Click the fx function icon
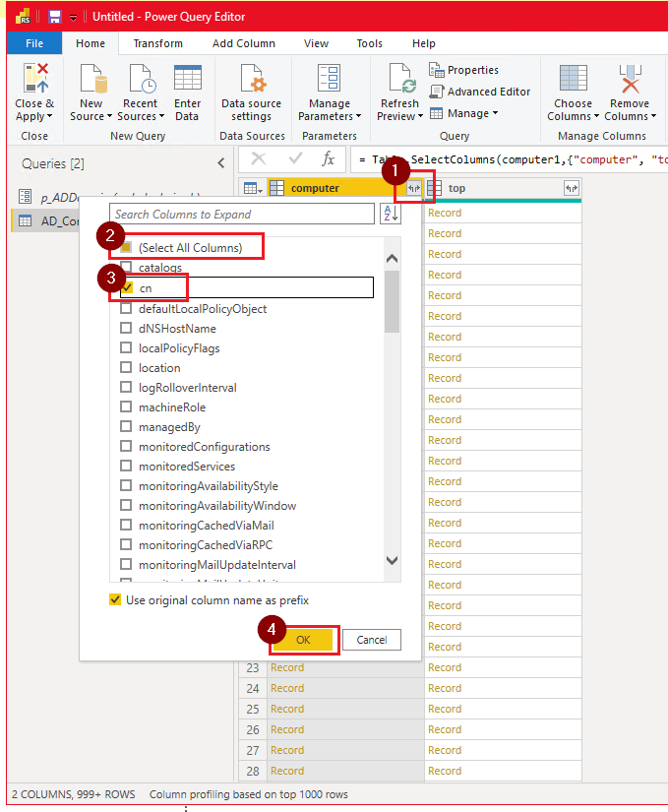The image size is (668, 812). pos(328,158)
